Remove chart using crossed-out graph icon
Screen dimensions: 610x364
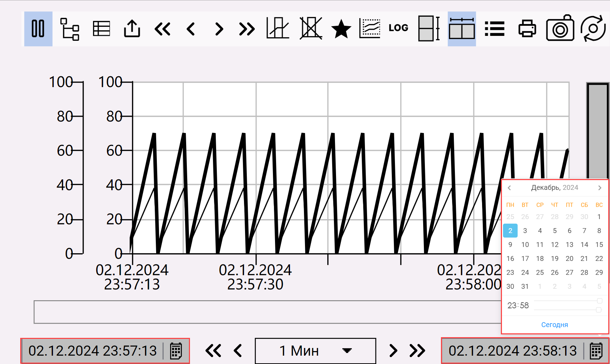(x=311, y=29)
